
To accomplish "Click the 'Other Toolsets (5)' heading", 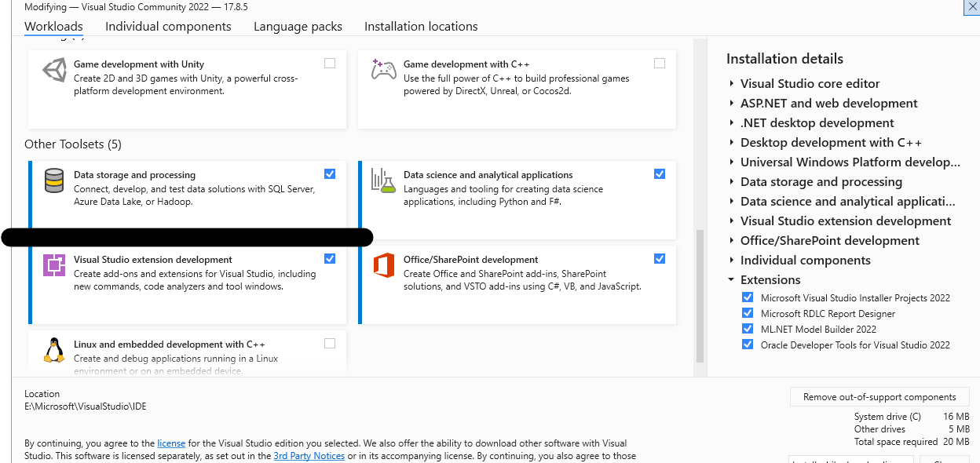I will coord(73,144).
